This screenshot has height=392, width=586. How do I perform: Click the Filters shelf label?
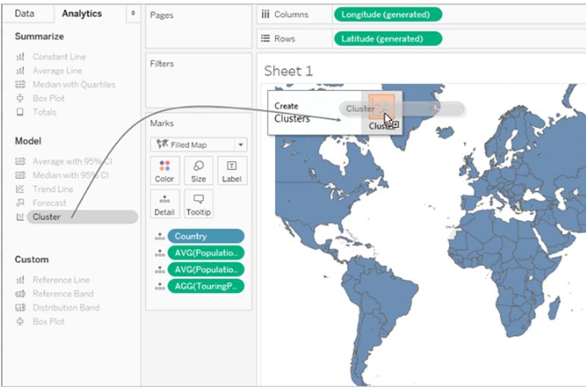162,64
